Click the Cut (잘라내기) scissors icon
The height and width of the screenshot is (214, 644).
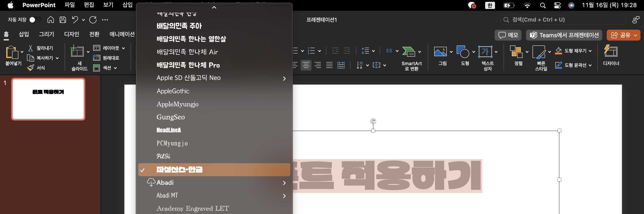click(x=31, y=48)
